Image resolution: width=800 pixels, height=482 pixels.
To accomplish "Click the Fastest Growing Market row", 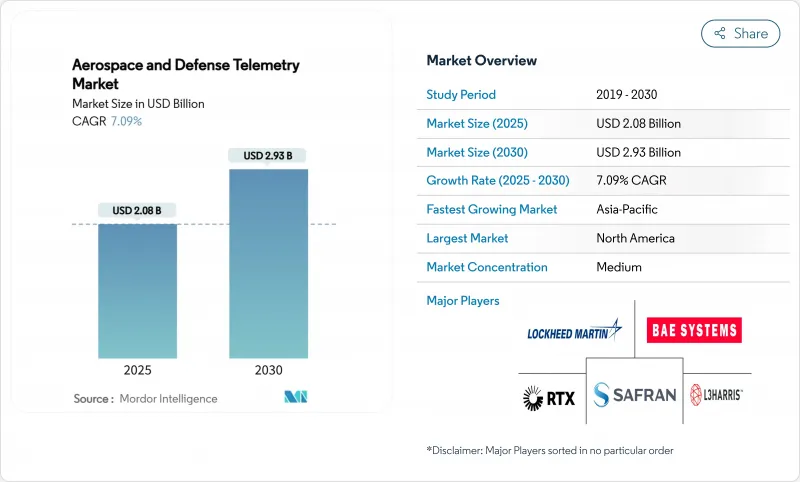I will click(600, 210).
